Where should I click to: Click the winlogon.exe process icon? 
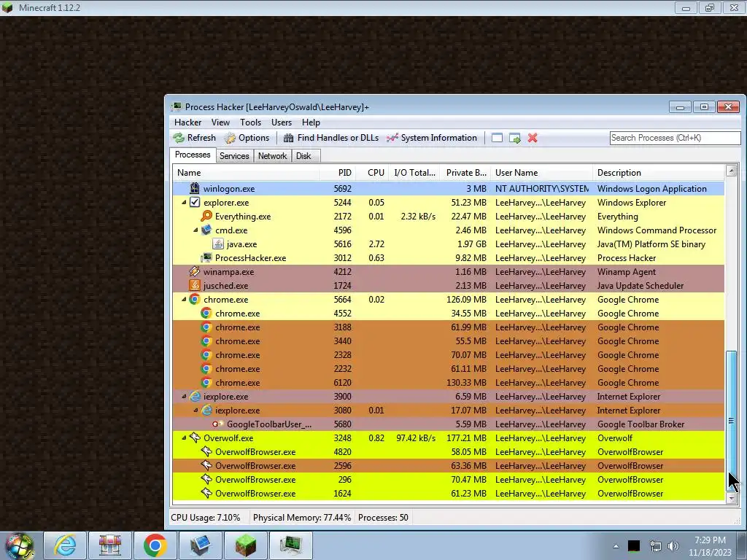[194, 189]
